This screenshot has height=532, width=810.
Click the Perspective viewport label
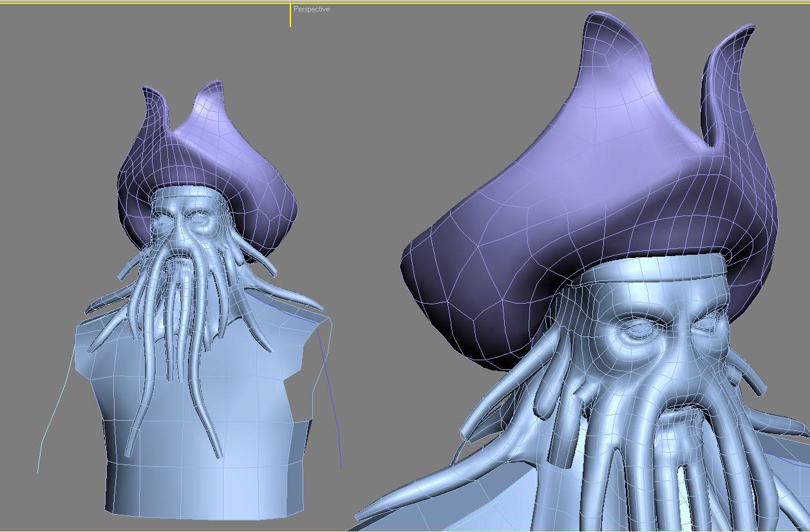tap(312, 10)
